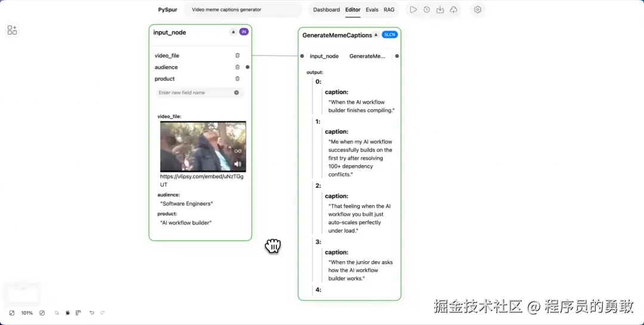This screenshot has width=644, height=325.
Task: Click audience field output handle dot
Action: 247,67
